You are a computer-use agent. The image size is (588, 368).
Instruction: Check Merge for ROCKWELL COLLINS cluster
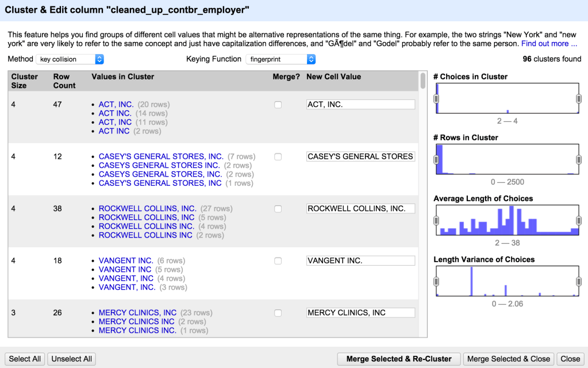coord(278,209)
